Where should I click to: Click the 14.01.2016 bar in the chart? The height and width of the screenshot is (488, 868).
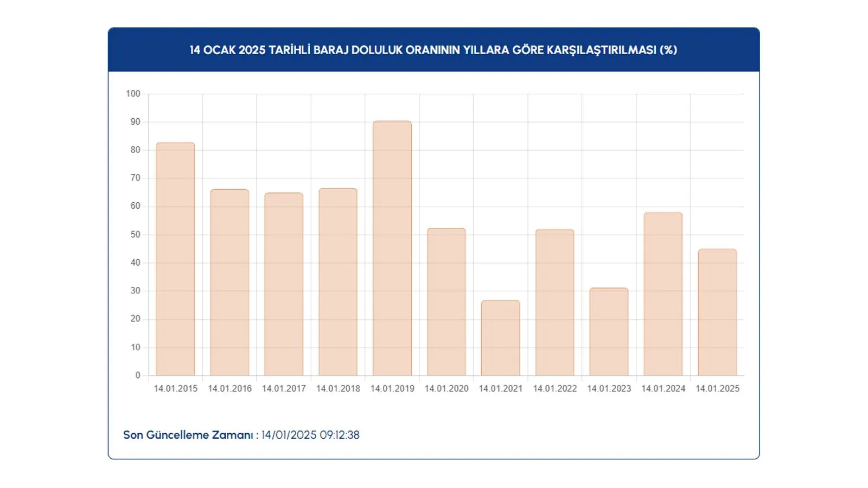pos(229,282)
